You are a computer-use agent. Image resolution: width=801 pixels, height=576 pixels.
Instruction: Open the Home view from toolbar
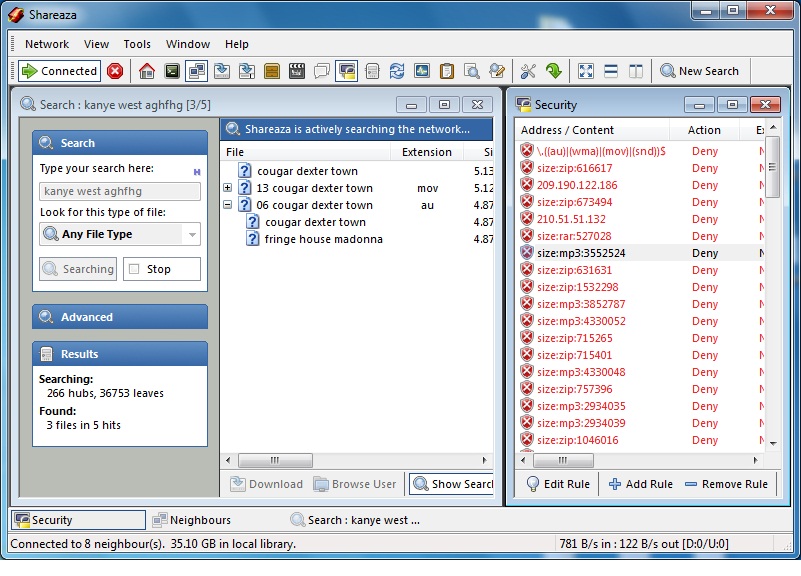147,71
